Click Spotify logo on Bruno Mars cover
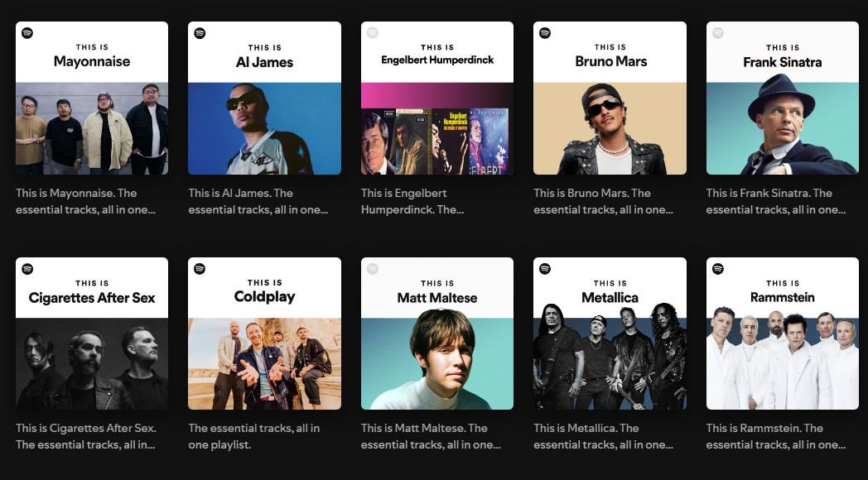Image resolution: width=868 pixels, height=480 pixels. [x=545, y=33]
